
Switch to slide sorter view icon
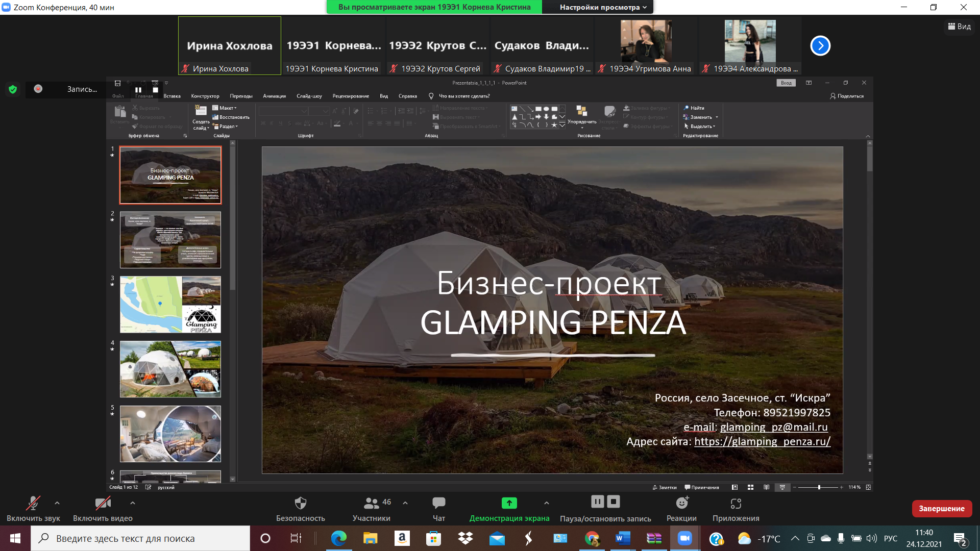tap(750, 487)
